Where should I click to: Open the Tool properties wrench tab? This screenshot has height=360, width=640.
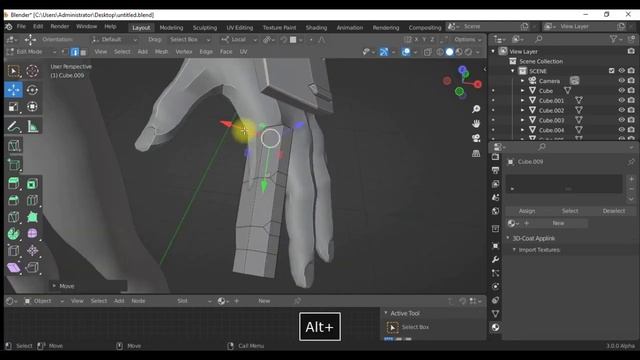coord(496,260)
